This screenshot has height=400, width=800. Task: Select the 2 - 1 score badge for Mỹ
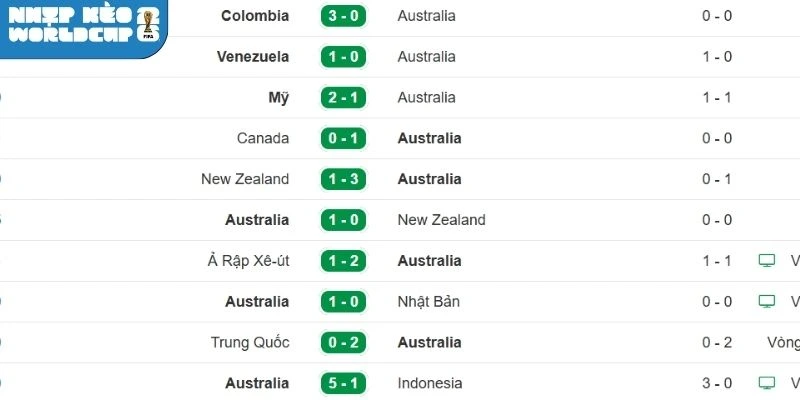343,98
